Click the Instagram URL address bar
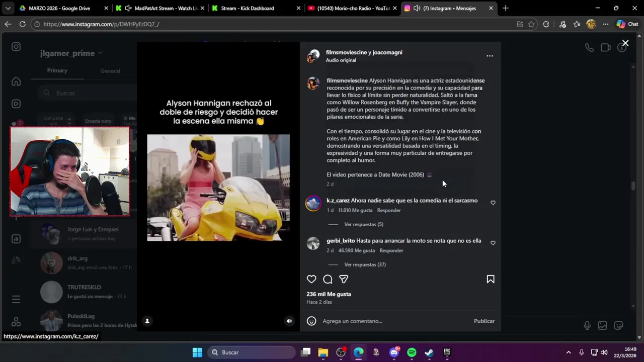This screenshot has height=362, width=644. pos(272,24)
